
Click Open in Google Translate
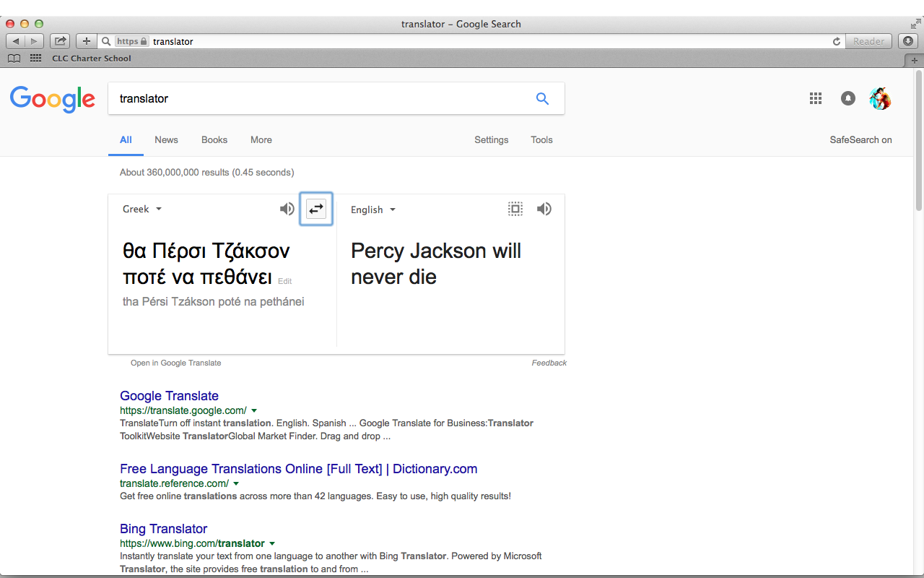pyautogui.click(x=176, y=363)
